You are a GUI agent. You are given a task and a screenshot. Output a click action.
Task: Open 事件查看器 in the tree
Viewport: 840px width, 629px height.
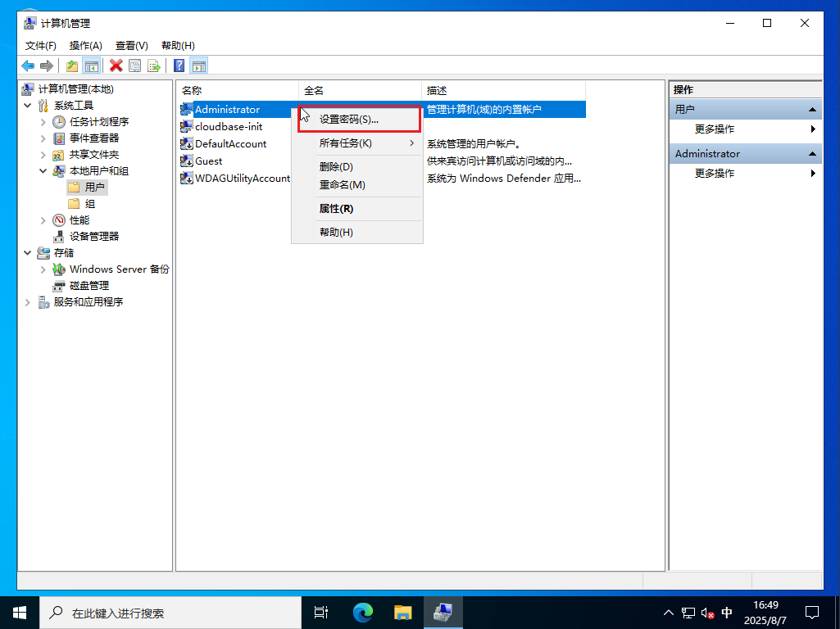pyautogui.click(x=94, y=138)
